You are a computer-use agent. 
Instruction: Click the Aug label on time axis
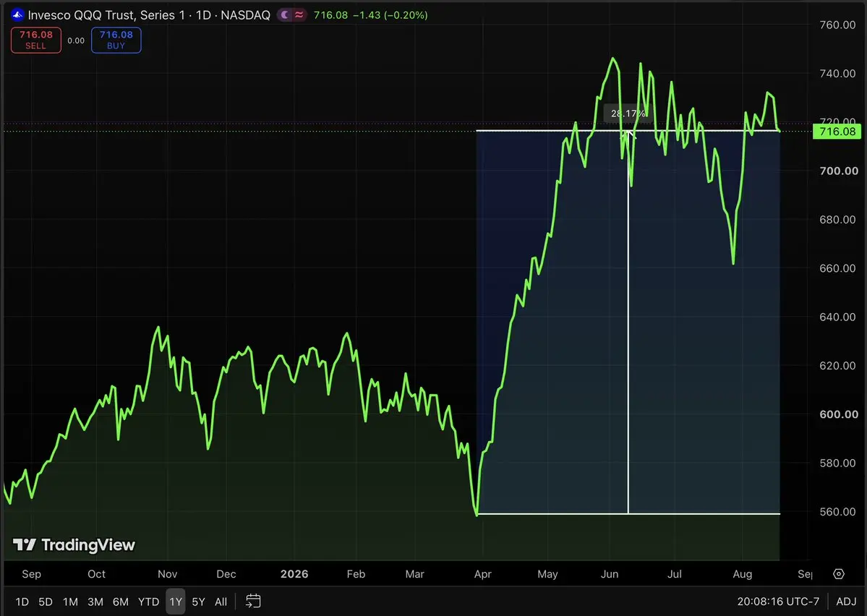click(743, 574)
